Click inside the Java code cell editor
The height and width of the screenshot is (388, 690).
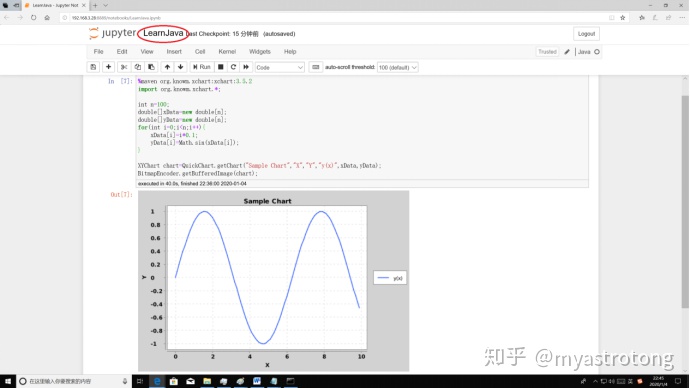click(x=363, y=128)
